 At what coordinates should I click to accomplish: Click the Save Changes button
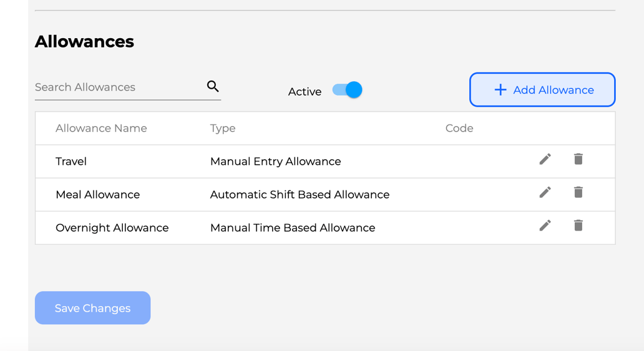click(92, 308)
